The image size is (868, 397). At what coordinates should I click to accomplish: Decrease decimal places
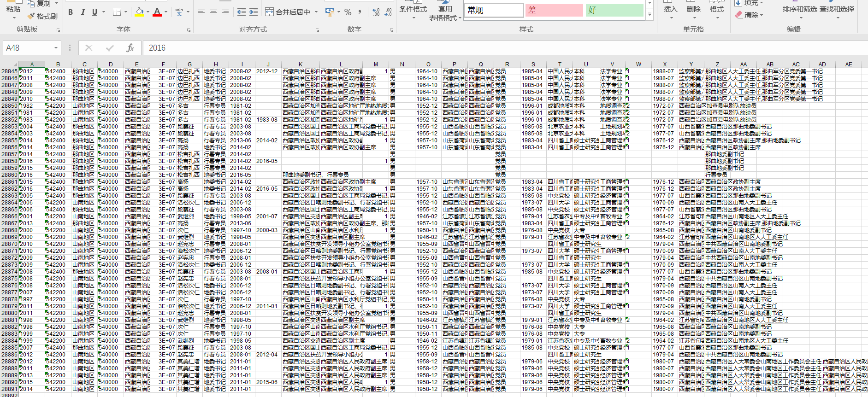(x=388, y=12)
